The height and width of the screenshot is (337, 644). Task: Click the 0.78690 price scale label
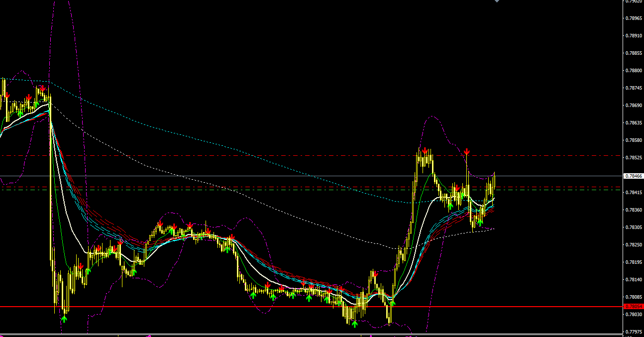[x=634, y=106]
